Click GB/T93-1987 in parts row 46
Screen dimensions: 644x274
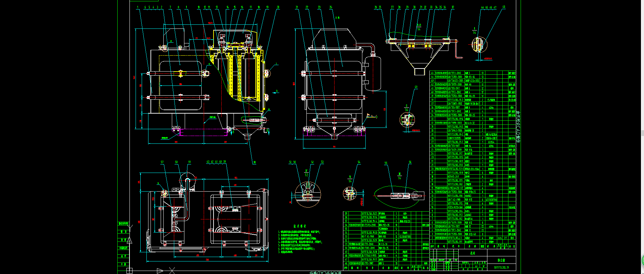click(368, 263)
